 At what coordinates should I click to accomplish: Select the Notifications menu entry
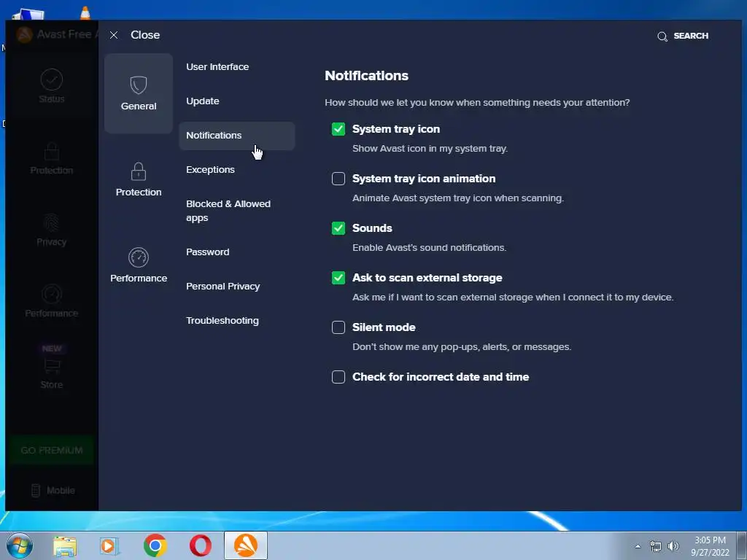point(237,136)
